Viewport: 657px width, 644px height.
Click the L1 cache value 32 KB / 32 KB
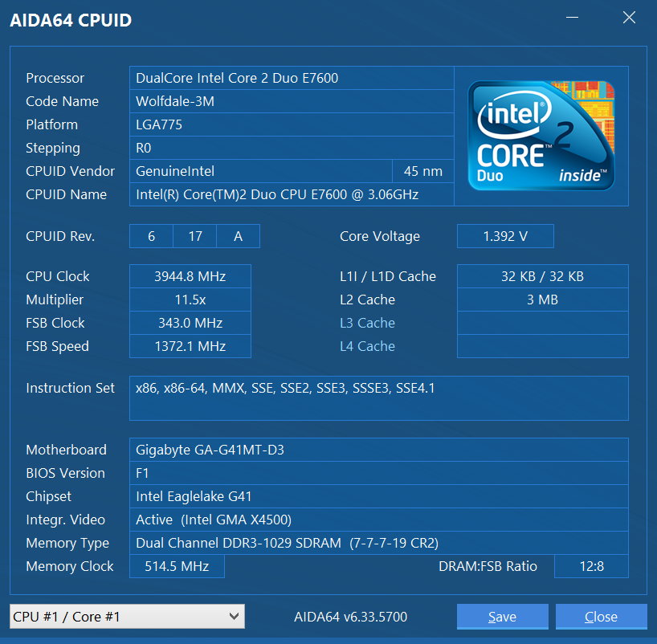point(543,276)
